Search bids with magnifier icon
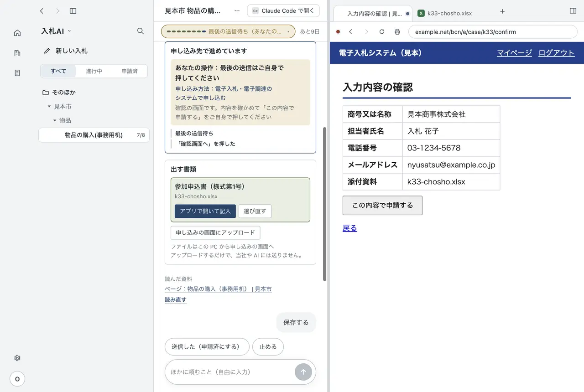This screenshot has height=392, width=584. [141, 31]
